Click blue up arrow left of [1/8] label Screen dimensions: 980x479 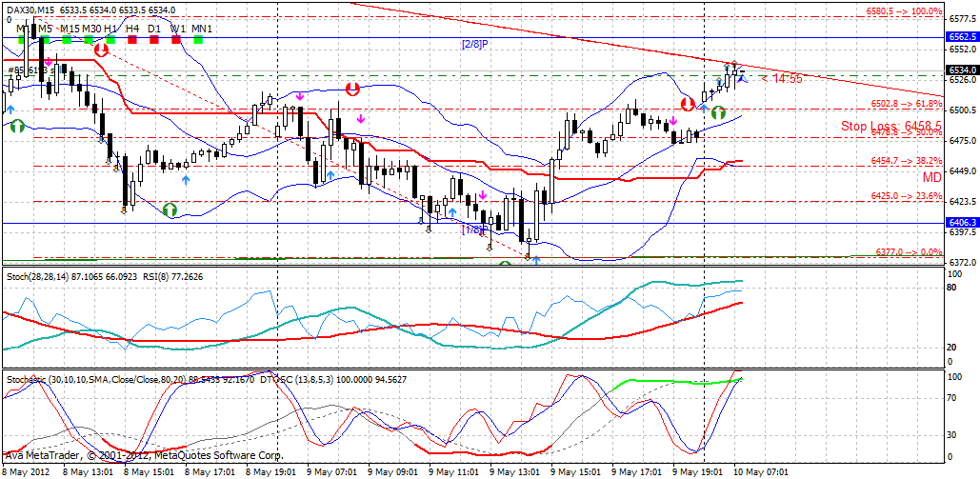(x=451, y=212)
